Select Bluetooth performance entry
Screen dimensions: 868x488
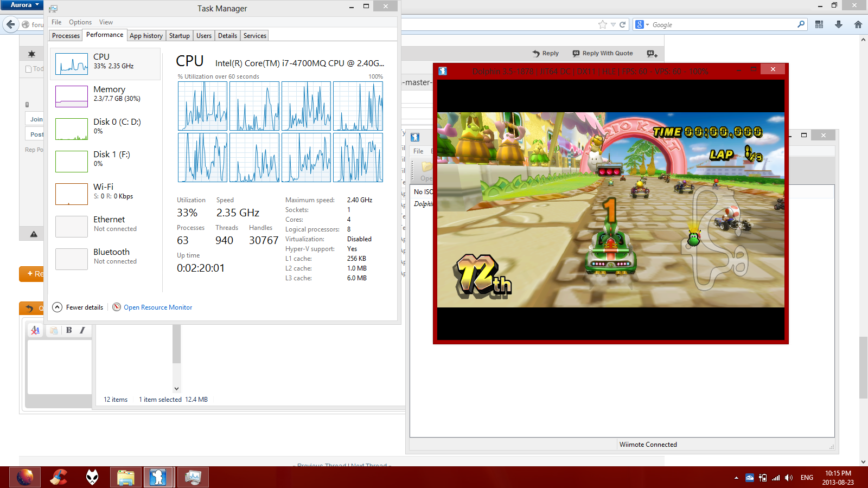pos(105,259)
